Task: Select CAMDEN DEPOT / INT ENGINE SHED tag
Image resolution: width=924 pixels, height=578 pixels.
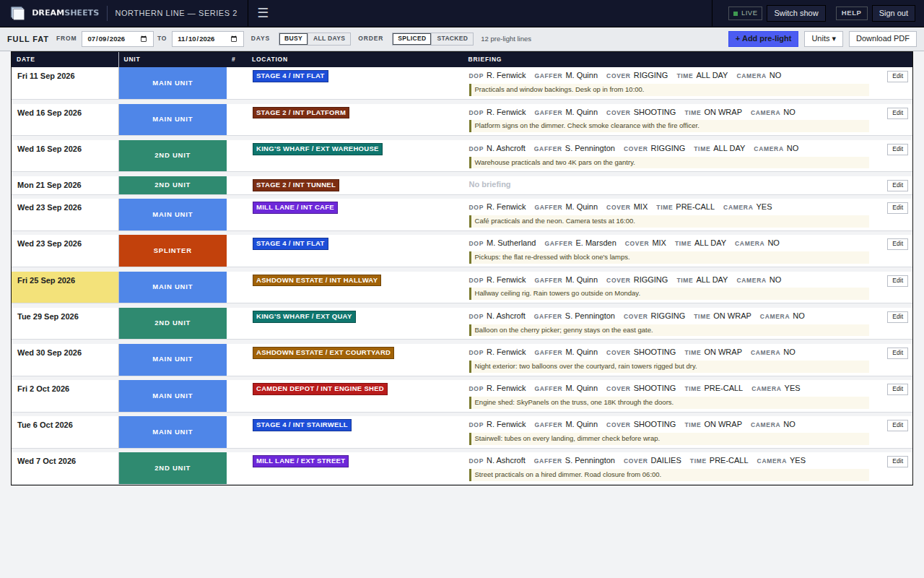Action: pos(320,389)
